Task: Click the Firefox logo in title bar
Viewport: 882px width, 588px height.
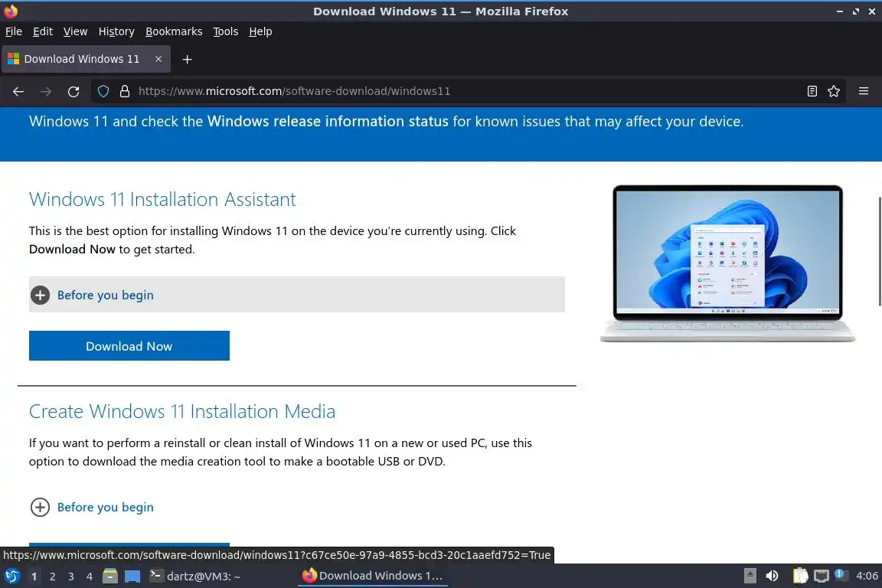Action: coord(11,11)
